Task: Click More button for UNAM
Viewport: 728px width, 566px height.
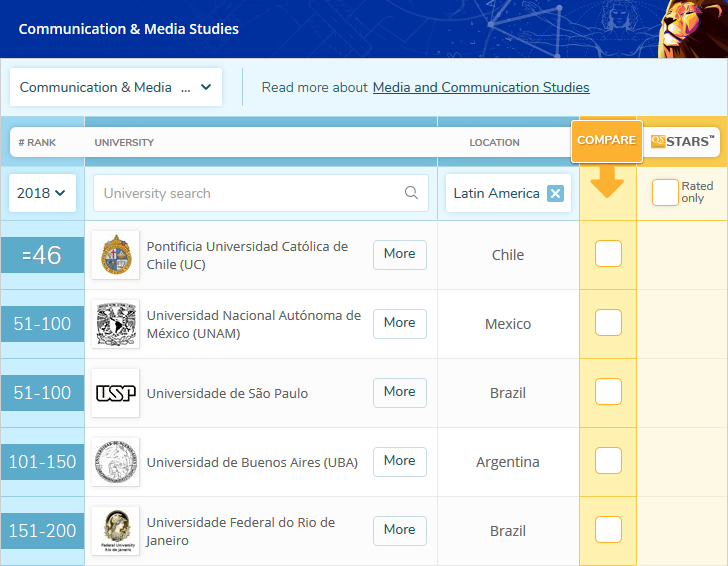Action: click(399, 323)
